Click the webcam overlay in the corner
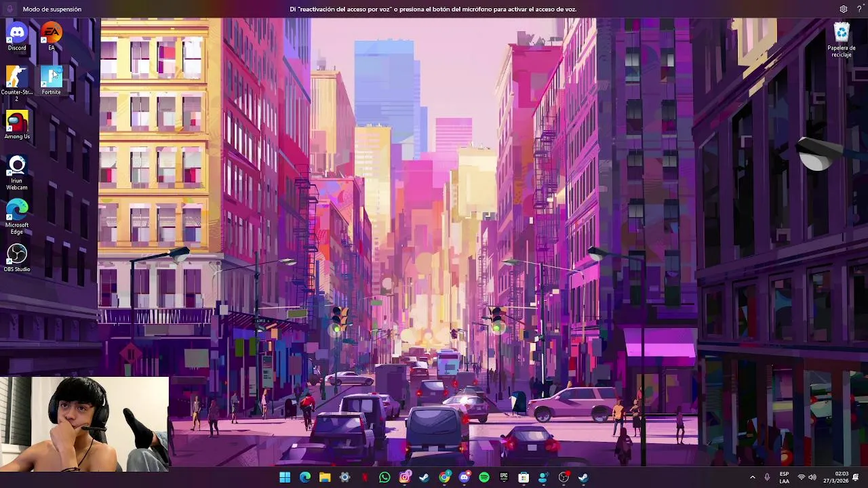Viewport: 868px width, 488px height. (x=84, y=424)
